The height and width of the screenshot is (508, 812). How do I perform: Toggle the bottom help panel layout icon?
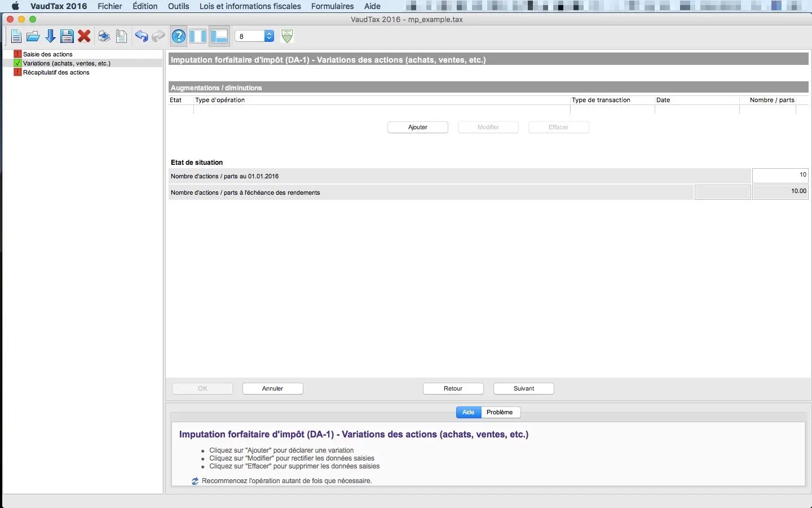click(x=219, y=37)
